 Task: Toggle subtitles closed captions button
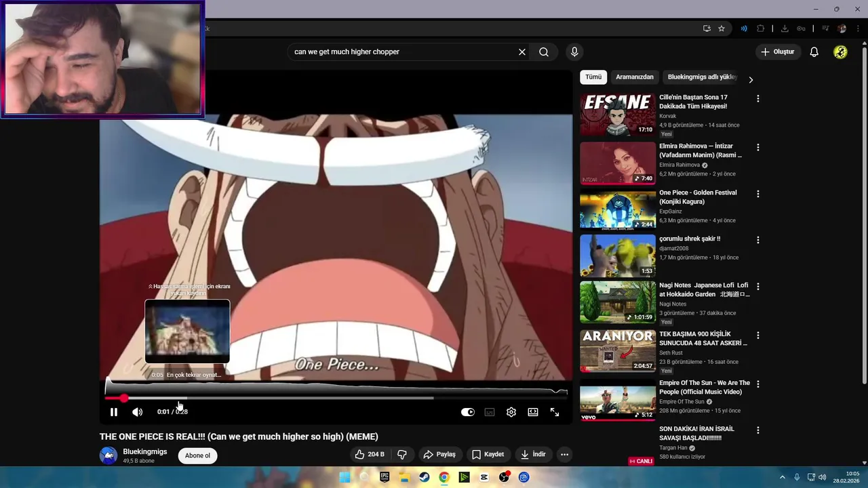click(x=490, y=412)
